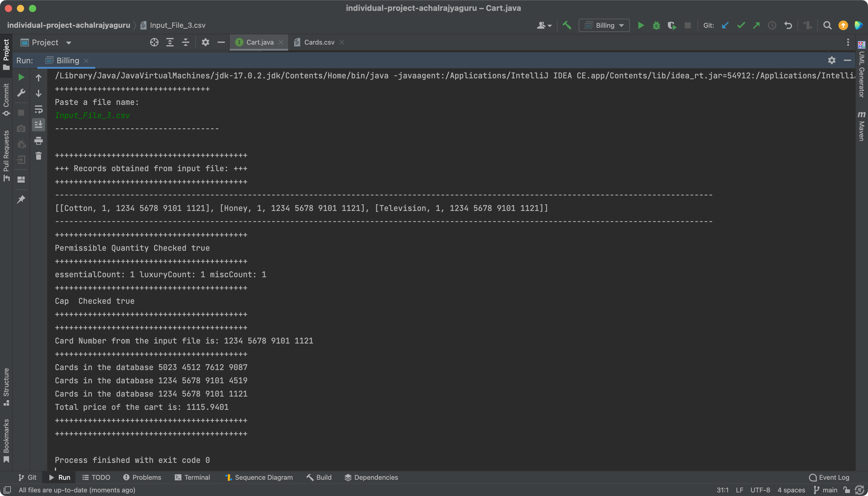Clear all console output with the trash icon
Viewport: 868px width, 496px height.
coord(39,156)
